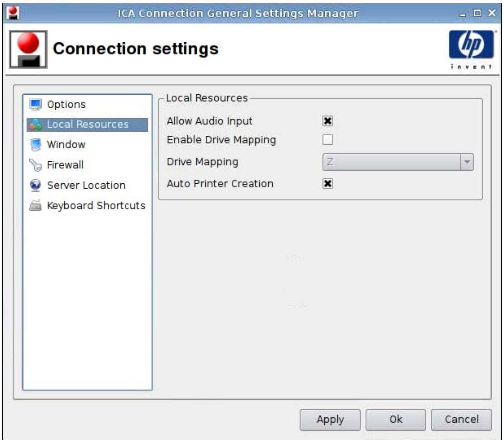Uncheck Auto Printer Creation checkbox
Screen dimensions: 504x440
tap(328, 184)
